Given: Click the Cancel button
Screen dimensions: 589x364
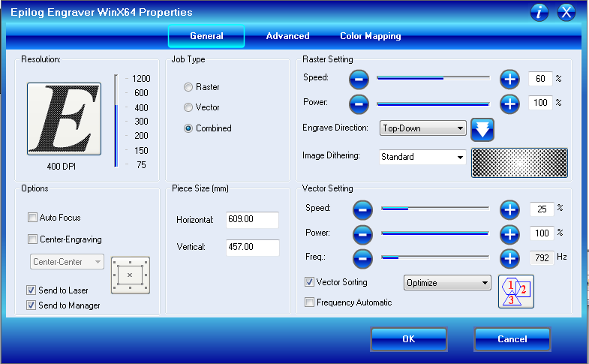Looking at the screenshot, I should tap(512, 339).
